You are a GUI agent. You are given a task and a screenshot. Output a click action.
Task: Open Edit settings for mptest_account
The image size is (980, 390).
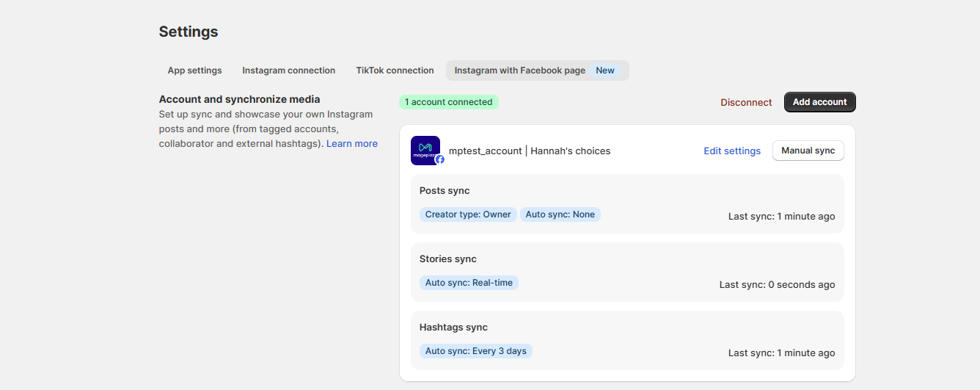(732, 151)
